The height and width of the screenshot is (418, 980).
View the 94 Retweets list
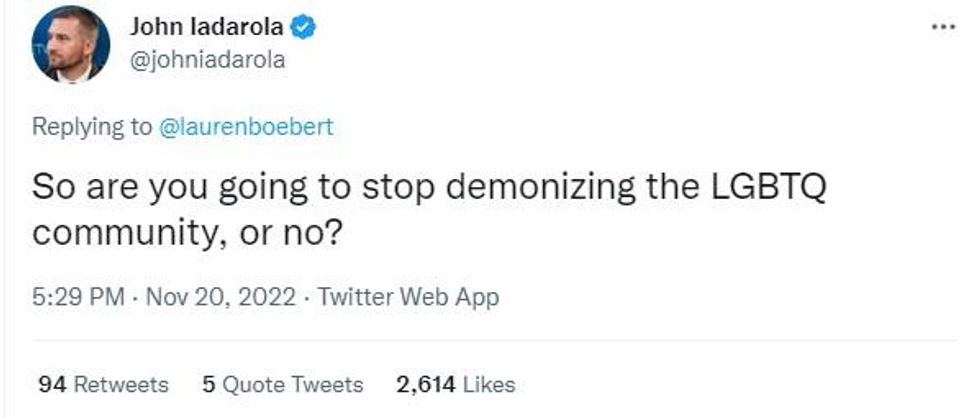coord(103,384)
